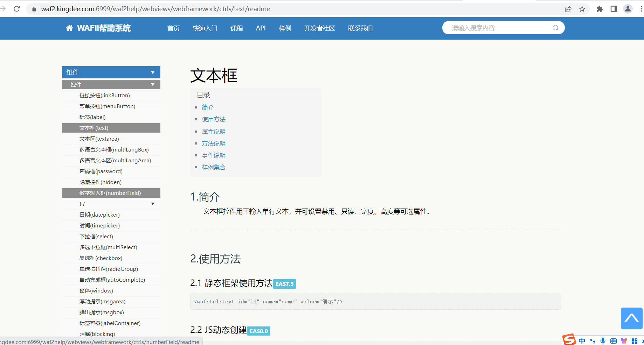Click the browser profile avatar icon

(628, 9)
